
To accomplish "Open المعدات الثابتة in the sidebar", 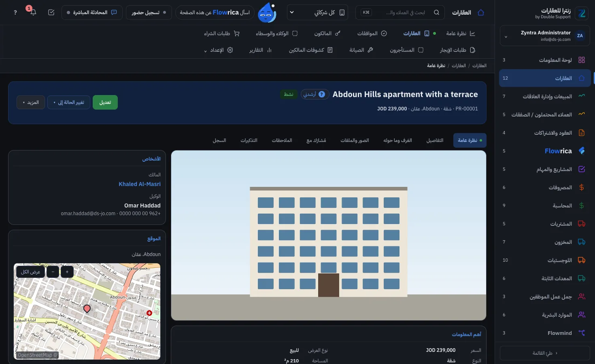I will (545, 278).
